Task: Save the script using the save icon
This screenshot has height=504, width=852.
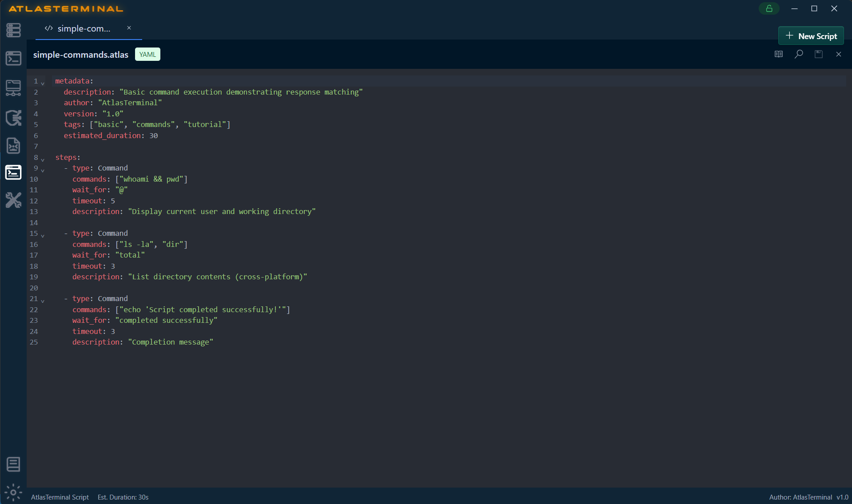Action: 819,54
